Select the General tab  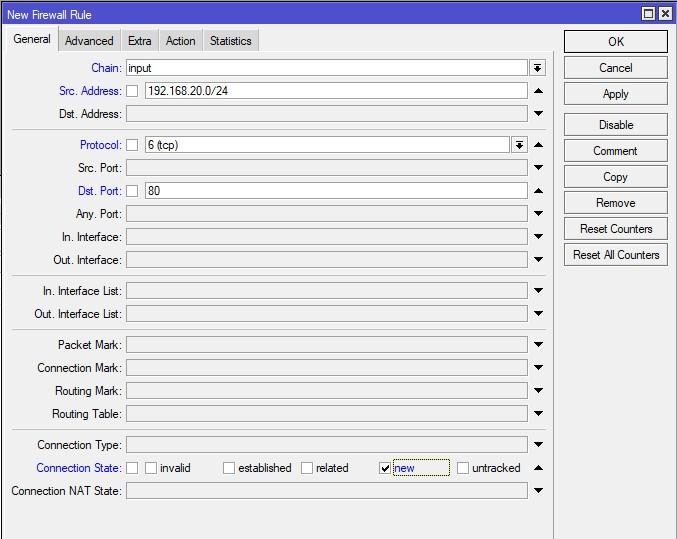pyautogui.click(x=32, y=39)
